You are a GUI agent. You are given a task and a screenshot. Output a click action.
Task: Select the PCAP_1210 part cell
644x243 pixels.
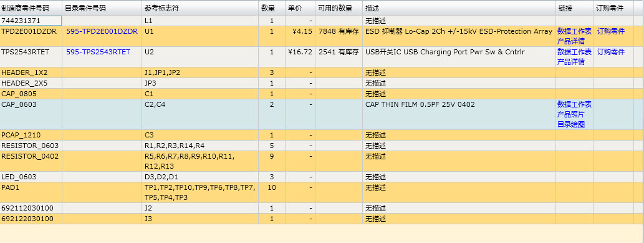[x=31, y=135]
